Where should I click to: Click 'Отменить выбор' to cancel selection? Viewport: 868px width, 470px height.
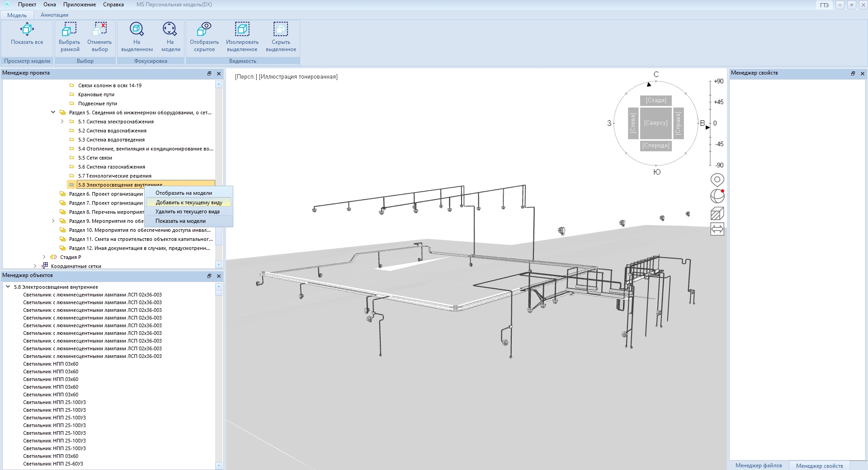coord(99,30)
